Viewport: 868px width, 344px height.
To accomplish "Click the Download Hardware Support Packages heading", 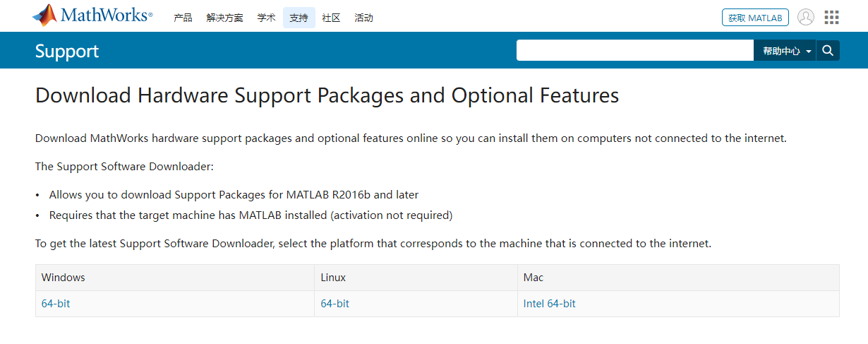I will (327, 95).
